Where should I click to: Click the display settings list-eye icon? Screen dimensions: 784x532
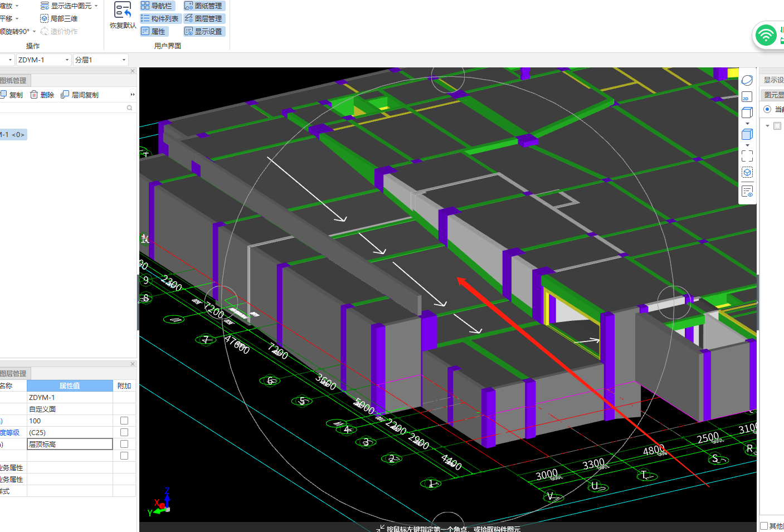pyautogui.click(x=747, y=191)
